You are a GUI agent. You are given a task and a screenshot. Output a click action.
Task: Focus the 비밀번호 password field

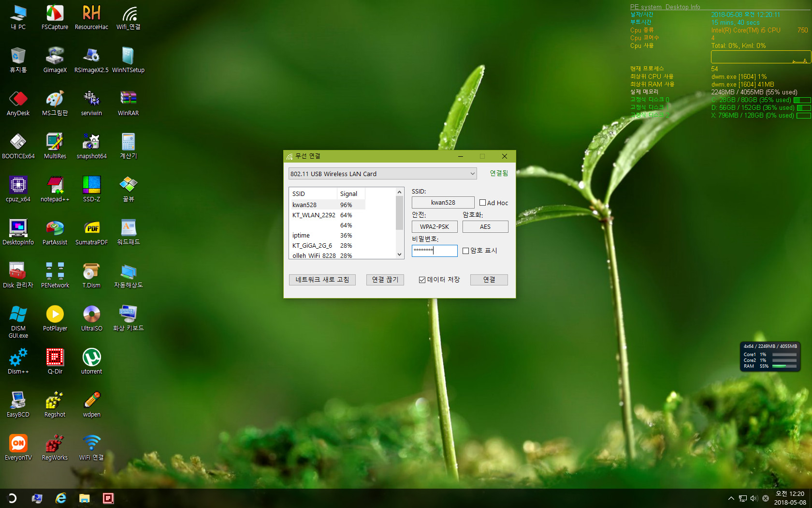pos(435,251)
